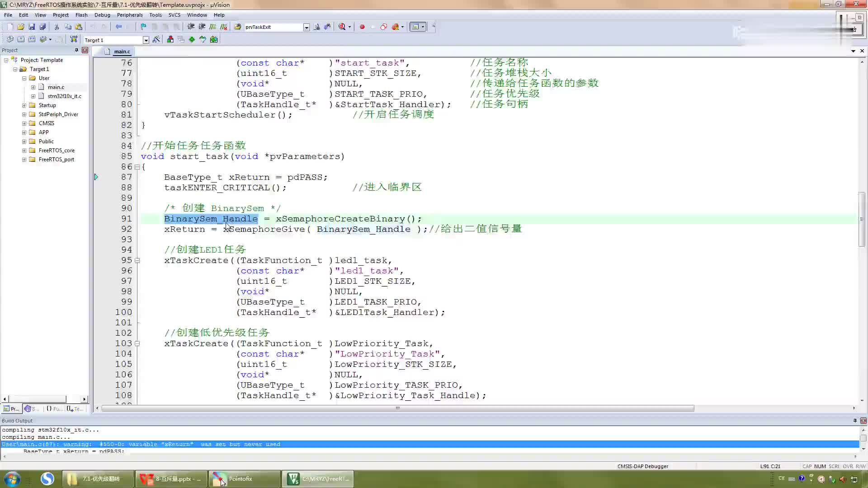Click the main.c editor tab
The width and height of the screenshot is (868, 488).
pos(119,51)
